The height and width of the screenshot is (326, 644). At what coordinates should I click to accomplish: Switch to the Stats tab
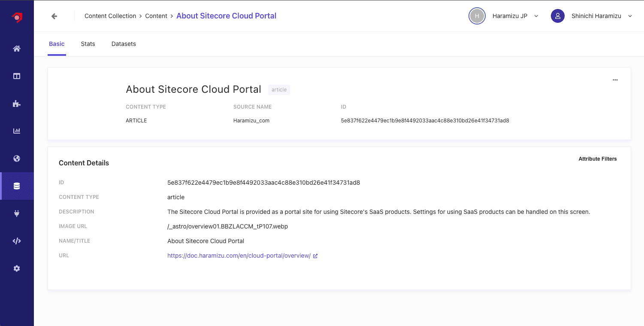(88, 44)
